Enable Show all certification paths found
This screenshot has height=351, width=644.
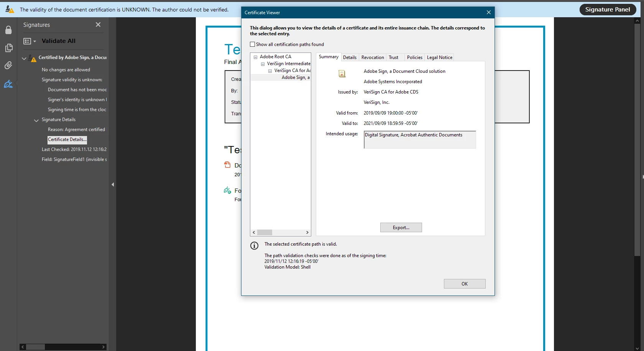pyautogui.click(x=252, y=44)
